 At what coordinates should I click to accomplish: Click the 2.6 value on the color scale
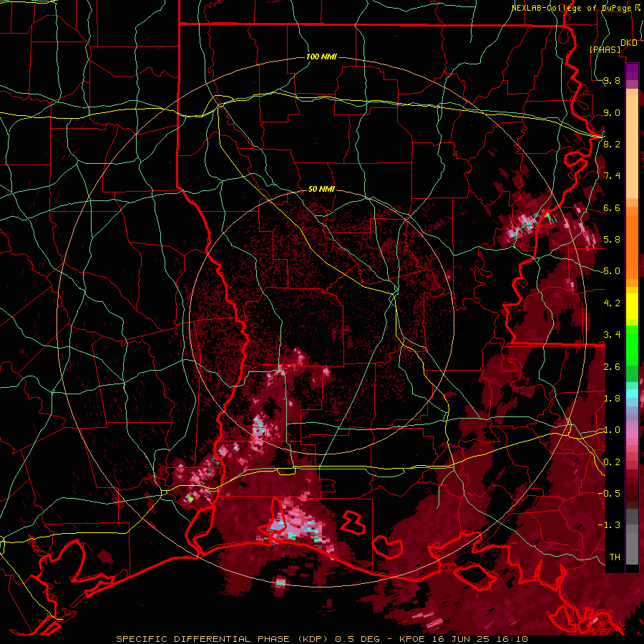pyautogui.click(x=612, y=367)
